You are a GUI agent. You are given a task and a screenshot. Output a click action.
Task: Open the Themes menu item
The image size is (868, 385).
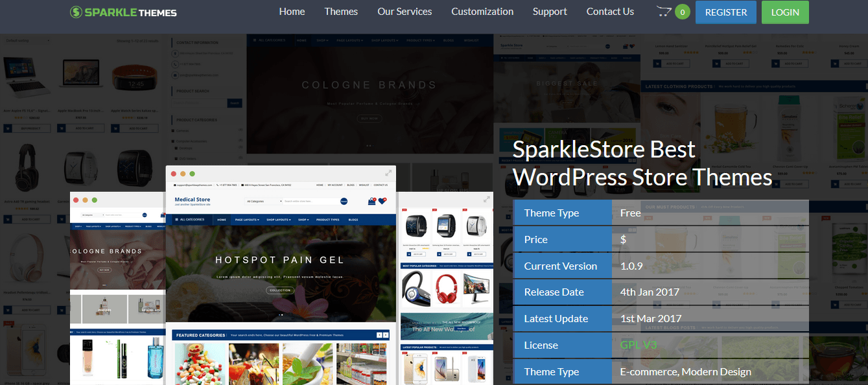coord(341,11)
